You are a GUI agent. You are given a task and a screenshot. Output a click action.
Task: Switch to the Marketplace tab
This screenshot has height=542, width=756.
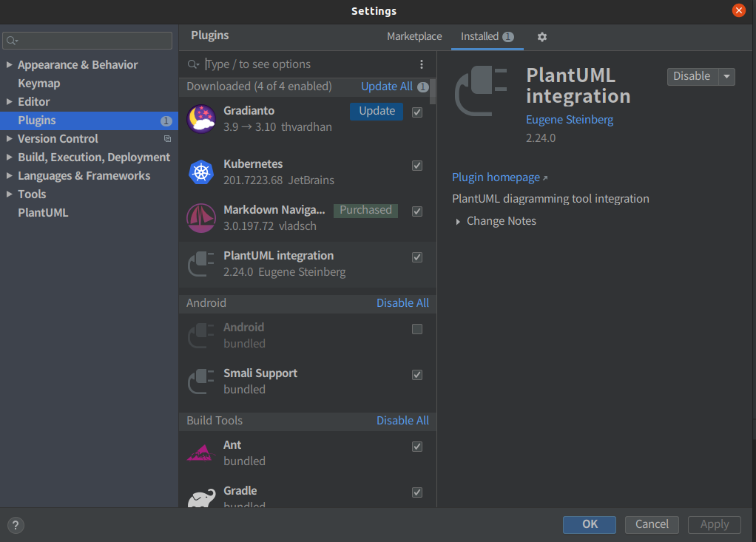click(x=414, y=37)
